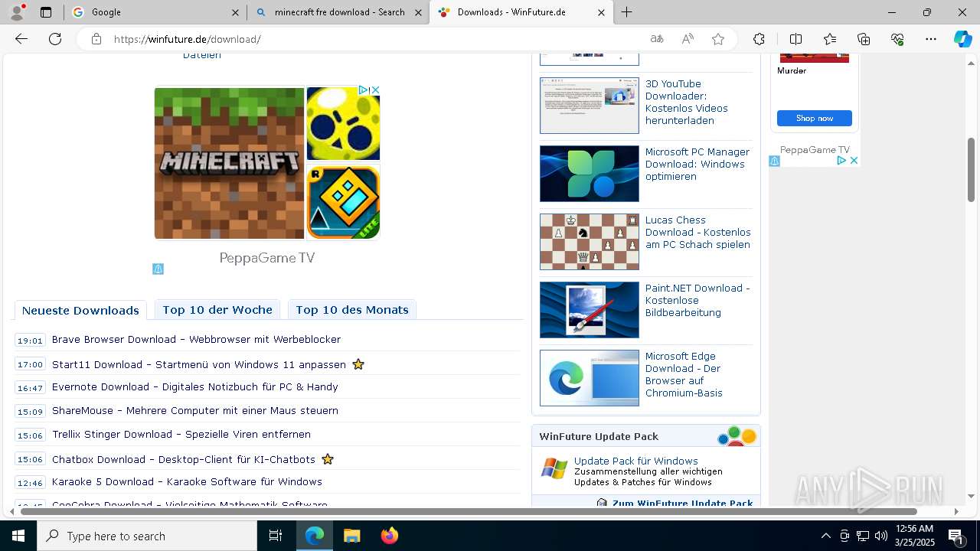Refresh the current page

[55, 39]
